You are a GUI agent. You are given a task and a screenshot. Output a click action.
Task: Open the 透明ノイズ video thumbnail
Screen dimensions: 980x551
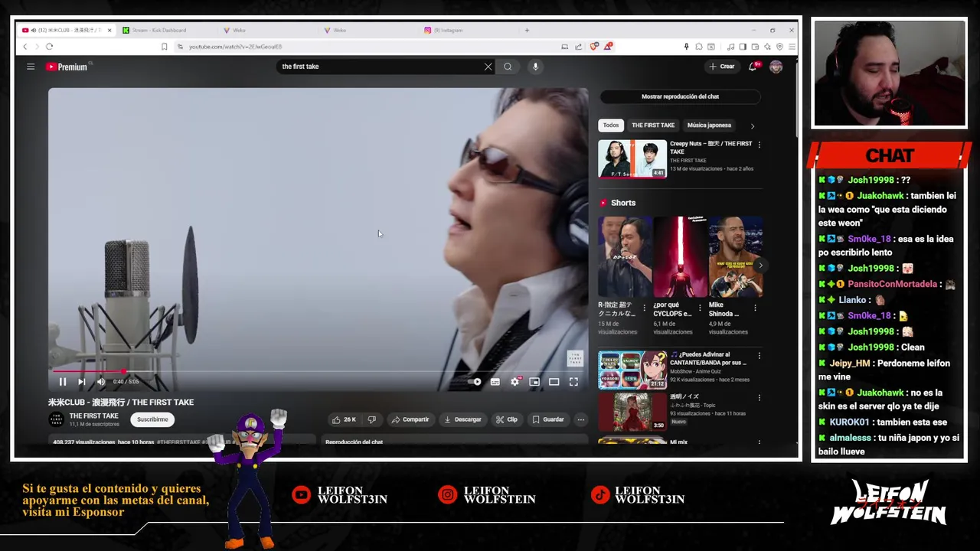[632, 412]
